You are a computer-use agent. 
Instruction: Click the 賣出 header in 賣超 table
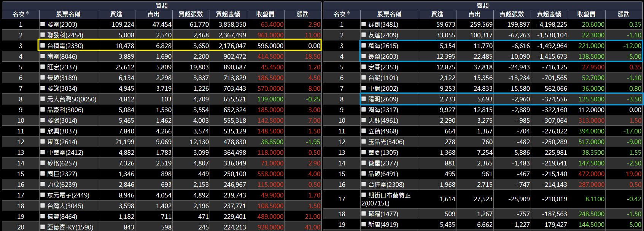pos(474,14)
